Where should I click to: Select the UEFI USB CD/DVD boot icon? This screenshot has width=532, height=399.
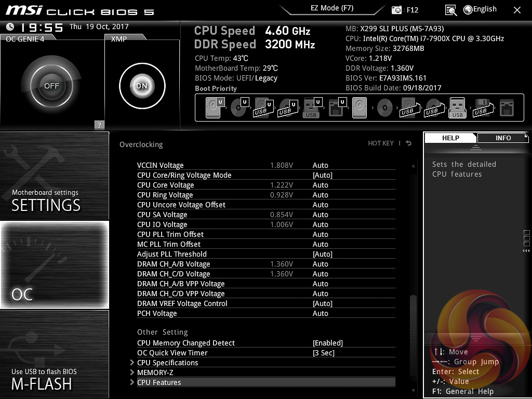pos(288,108)
